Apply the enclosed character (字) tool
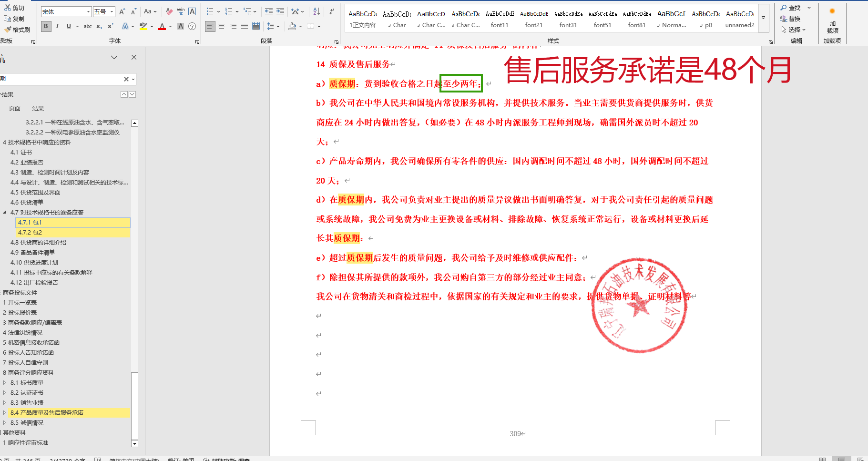This screenshot has height=461, width=868. (x=192, y=26)
